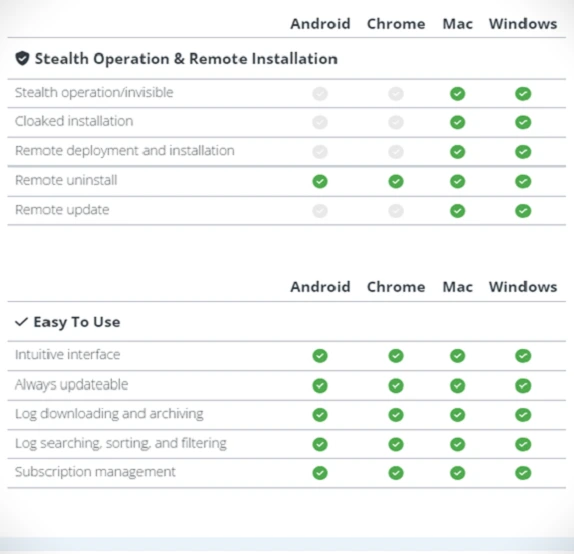Viewport: 574px width, 554px height.
Task: Click green check for Remote uninstall on Android
Action: [x=320, y=181]
